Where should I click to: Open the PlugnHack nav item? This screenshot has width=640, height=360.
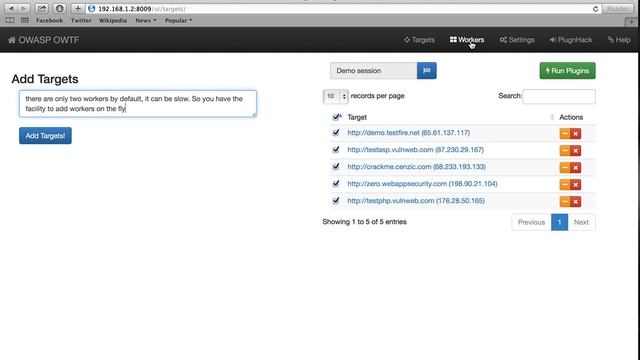coord(571,40)
